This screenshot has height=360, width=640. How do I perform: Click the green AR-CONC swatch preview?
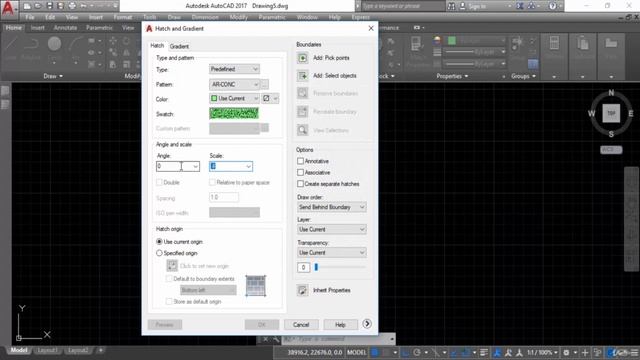pyautogui.click(x=234, y=113)
